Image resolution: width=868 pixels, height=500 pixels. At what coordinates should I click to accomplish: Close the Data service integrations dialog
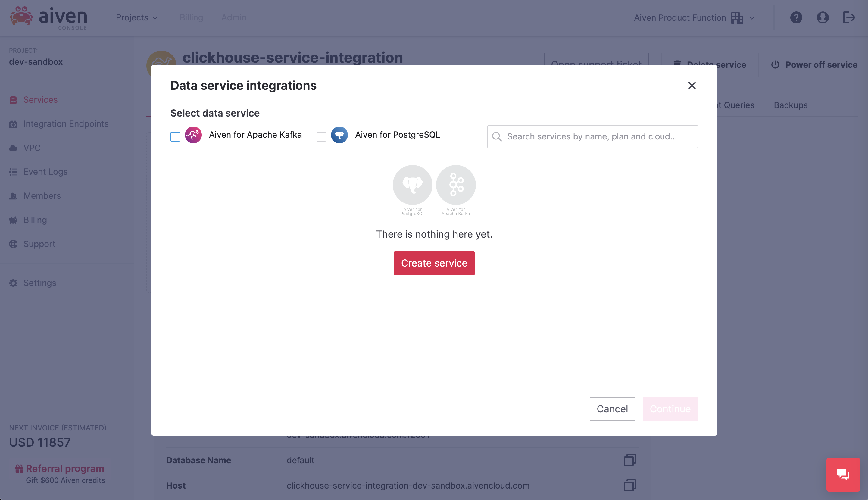pyautogui.click(x=692, y=86)
